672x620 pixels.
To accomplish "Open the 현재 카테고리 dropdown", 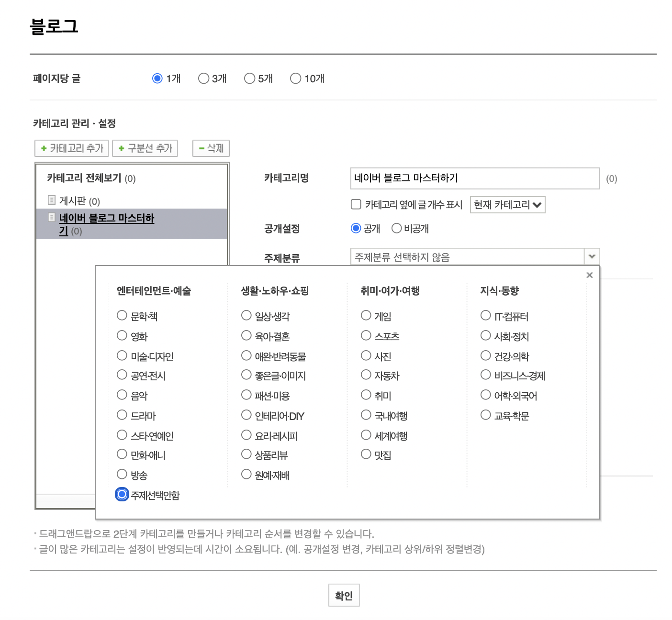I will [x=507, y=205].
